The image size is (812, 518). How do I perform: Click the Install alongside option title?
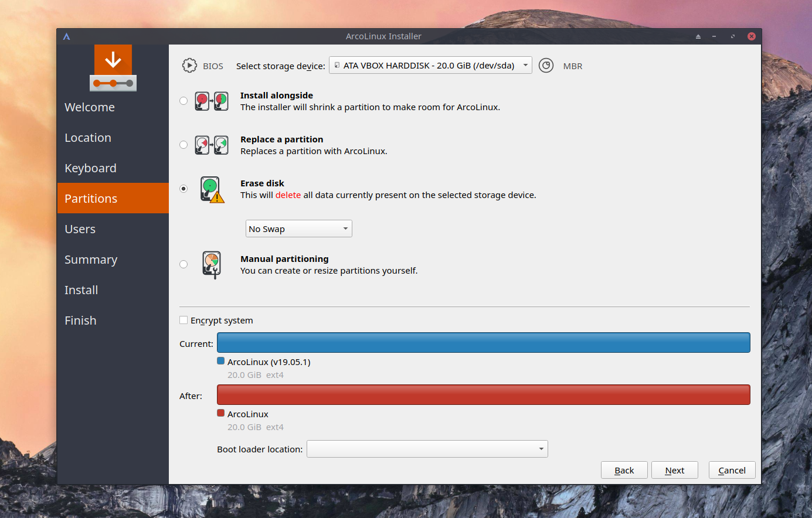pyautogui.click(x=277, y=96)
